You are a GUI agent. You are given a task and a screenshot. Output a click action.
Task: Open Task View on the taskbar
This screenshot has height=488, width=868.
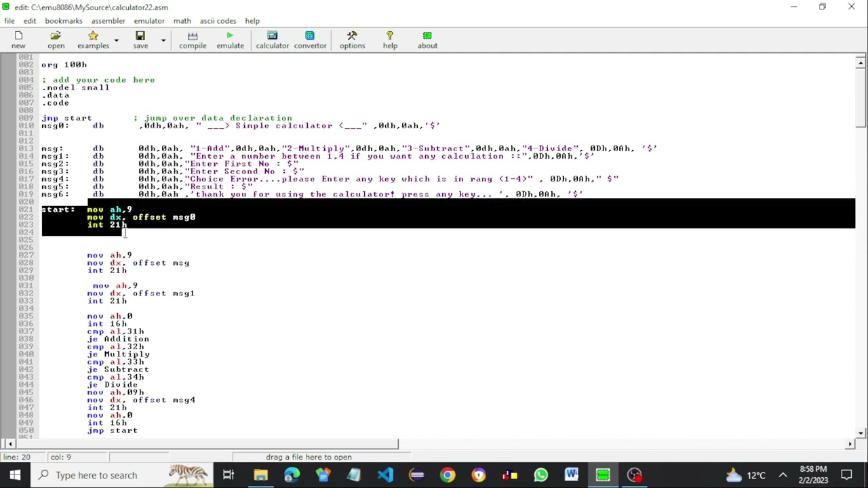[x=229, y=475]
